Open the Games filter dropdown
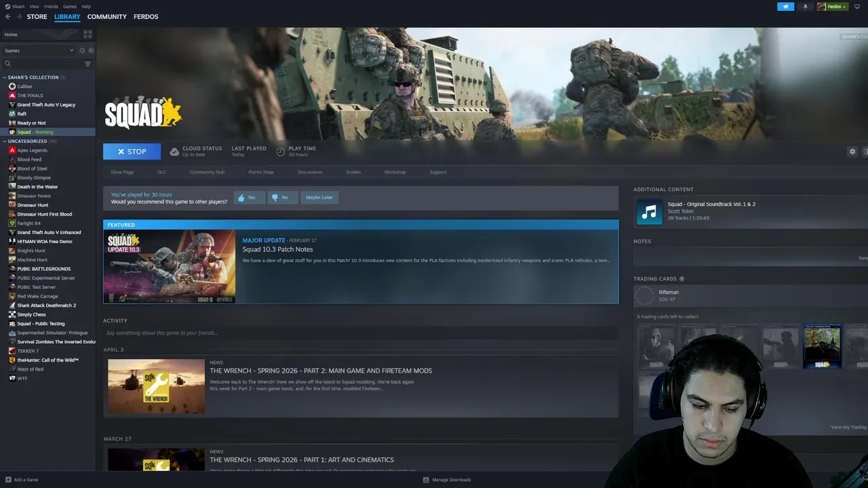This screenshot has height=488, width=868. (x=39, y=50)
